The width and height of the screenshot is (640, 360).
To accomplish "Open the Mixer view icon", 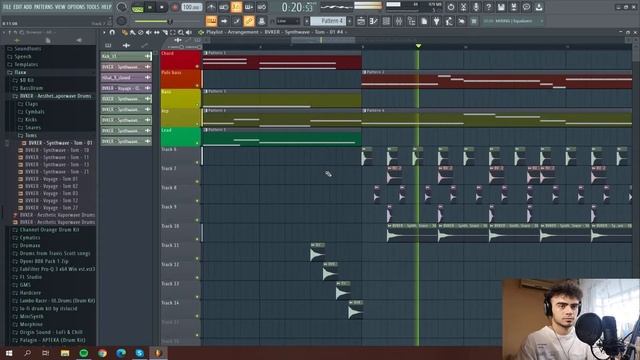I will (x=399, y=21).
